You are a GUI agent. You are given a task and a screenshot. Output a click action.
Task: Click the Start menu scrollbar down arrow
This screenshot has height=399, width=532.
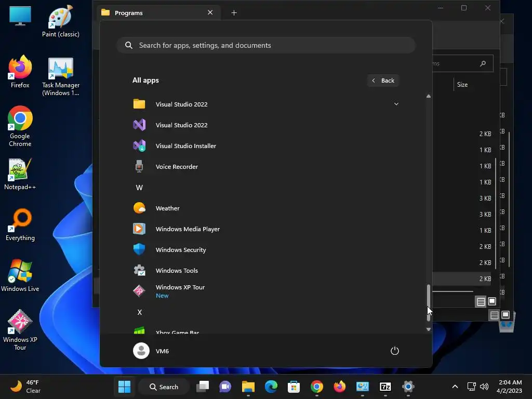click(429, 329)
